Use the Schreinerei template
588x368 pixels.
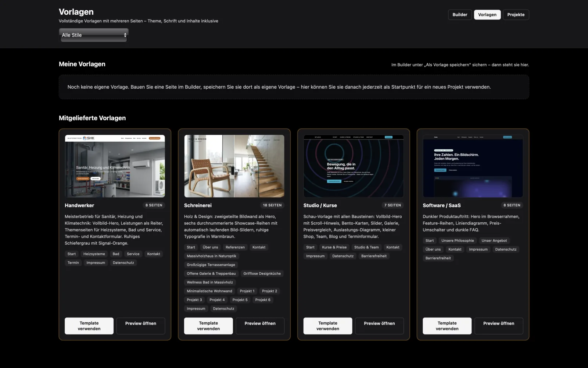click(208, 326)
